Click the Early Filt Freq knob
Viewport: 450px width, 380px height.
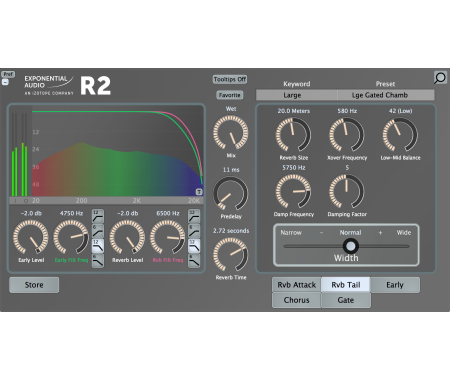pyautogui.click(x=71, y=237)
